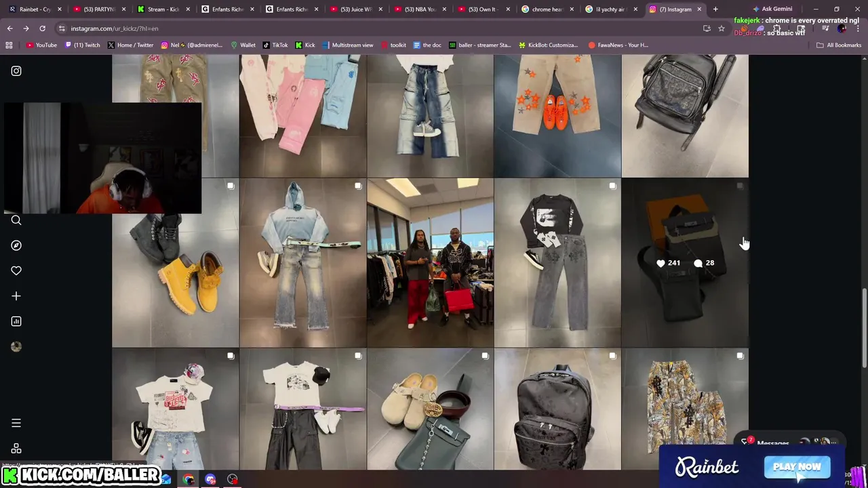Open the hovered post with 241 likes
Screen dimensions: 868x488
685,263
